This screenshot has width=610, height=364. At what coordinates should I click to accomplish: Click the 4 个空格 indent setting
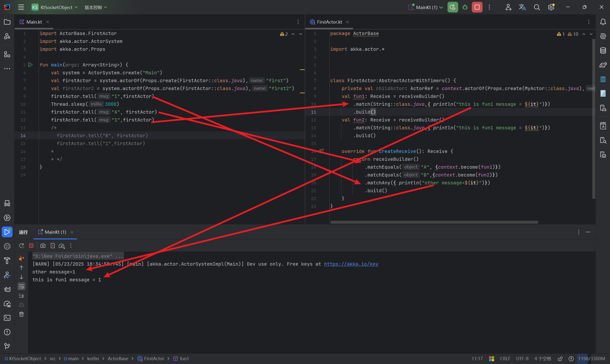543,359
